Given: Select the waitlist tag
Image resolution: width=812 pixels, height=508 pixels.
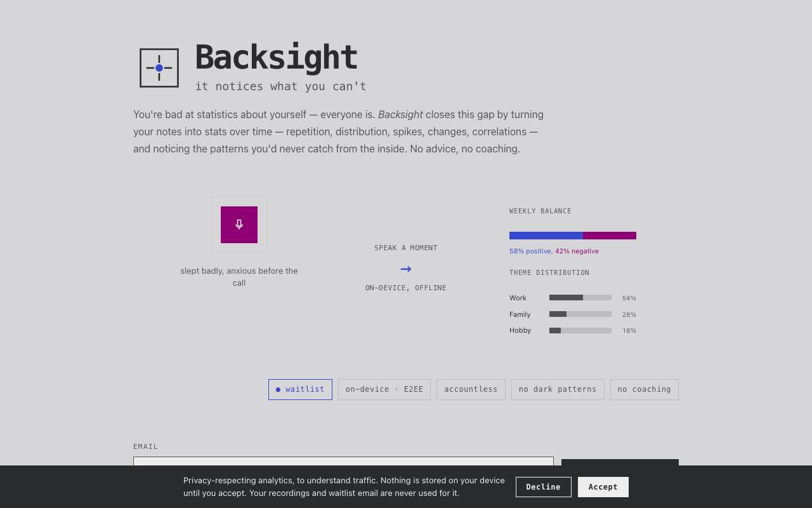Looking at the screenshot, I should [x=300, y=389].
